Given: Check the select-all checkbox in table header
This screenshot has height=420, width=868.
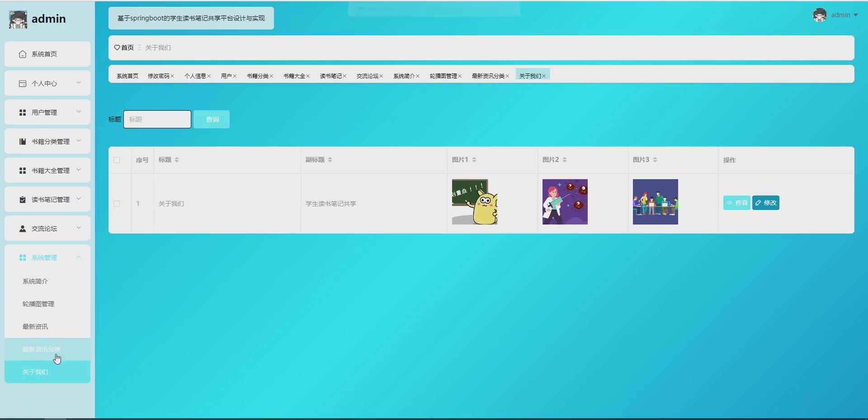Looking at the screenshot, I should point(117,160).
